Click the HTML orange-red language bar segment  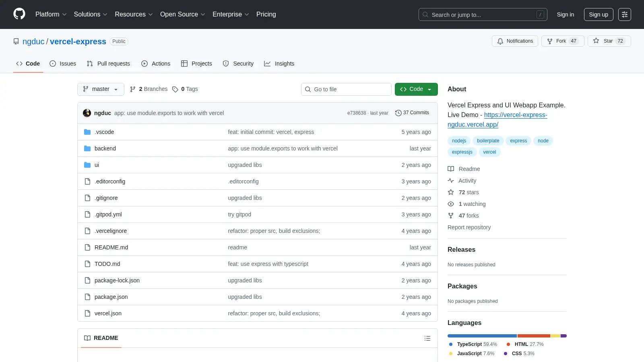(534, 336)
